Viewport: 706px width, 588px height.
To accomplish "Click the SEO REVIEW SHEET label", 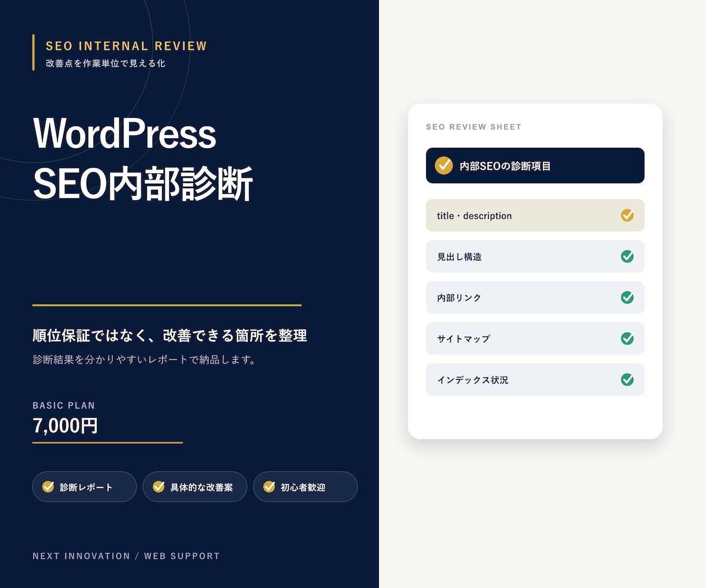I will 473,127.
